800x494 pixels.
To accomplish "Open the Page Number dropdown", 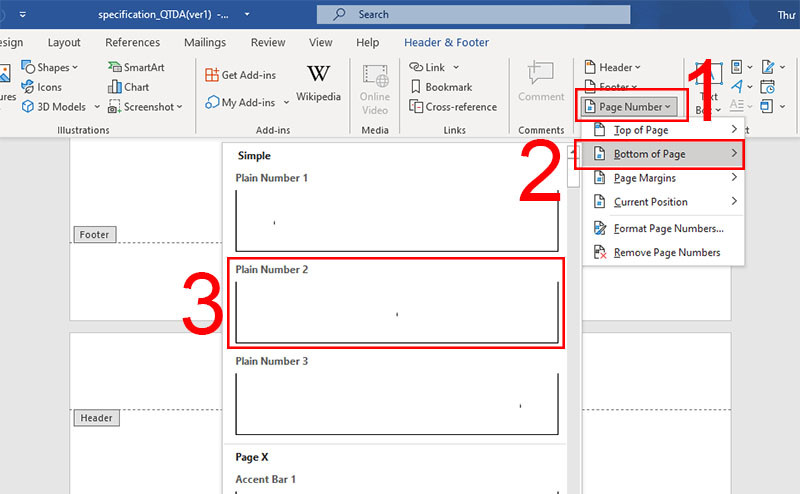I will pos(631,107).
